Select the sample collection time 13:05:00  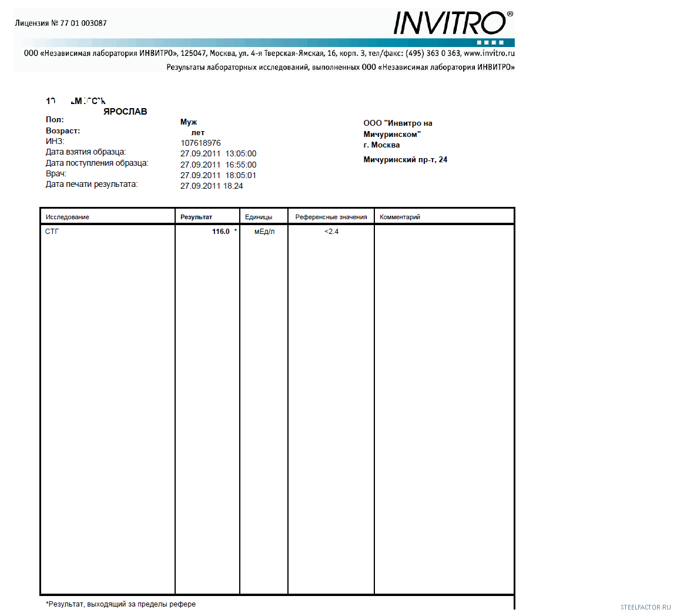click(x=241, y=153)
